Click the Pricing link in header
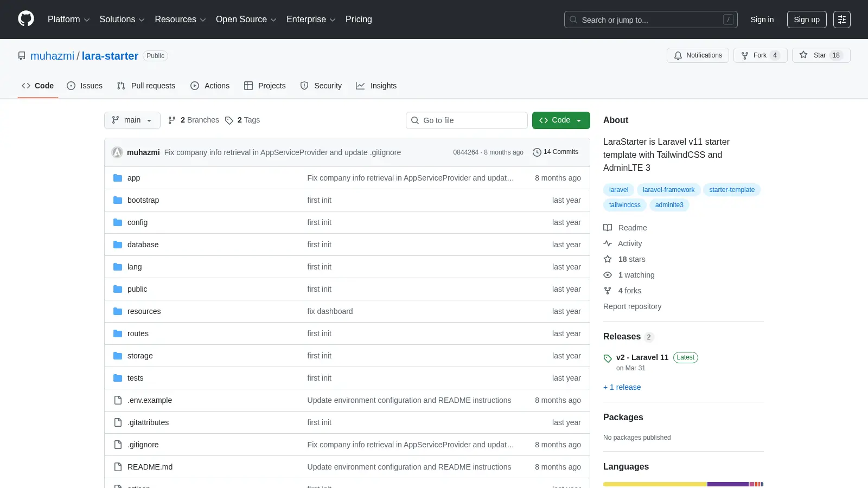 click(x=359, y=20)
